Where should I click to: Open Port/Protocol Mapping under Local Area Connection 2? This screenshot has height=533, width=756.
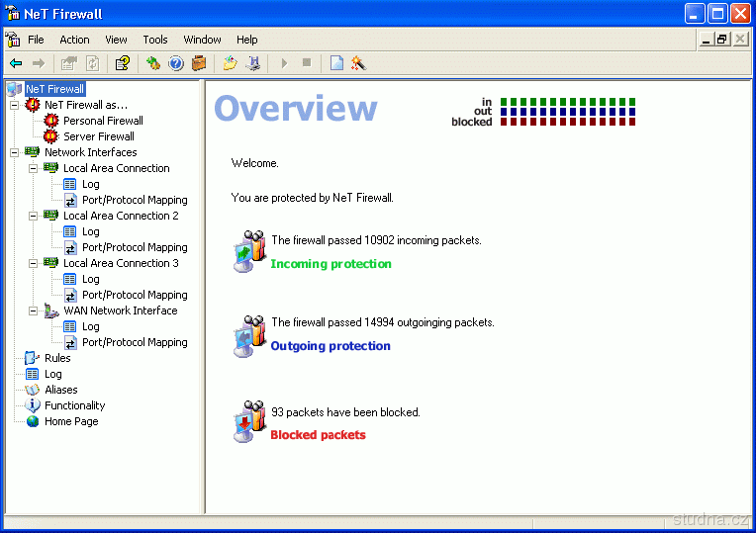[135, 247]
